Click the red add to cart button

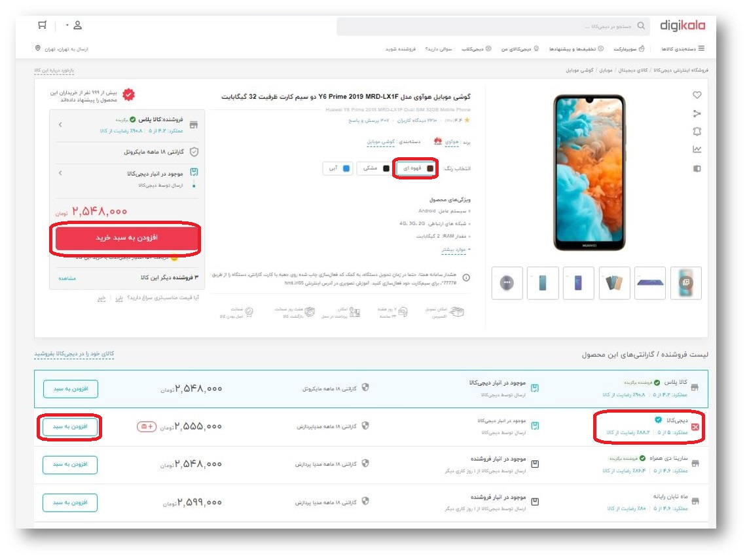[x=126, y=238]
